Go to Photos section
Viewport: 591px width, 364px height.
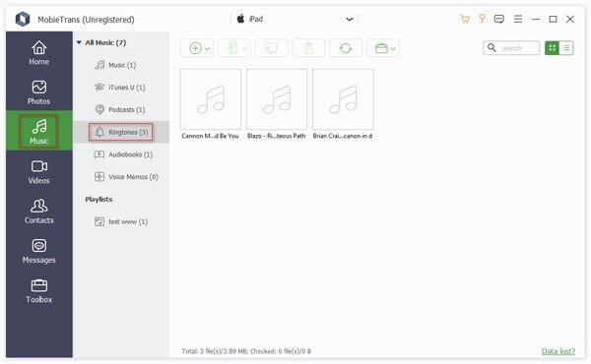click(x=38, y=92)
